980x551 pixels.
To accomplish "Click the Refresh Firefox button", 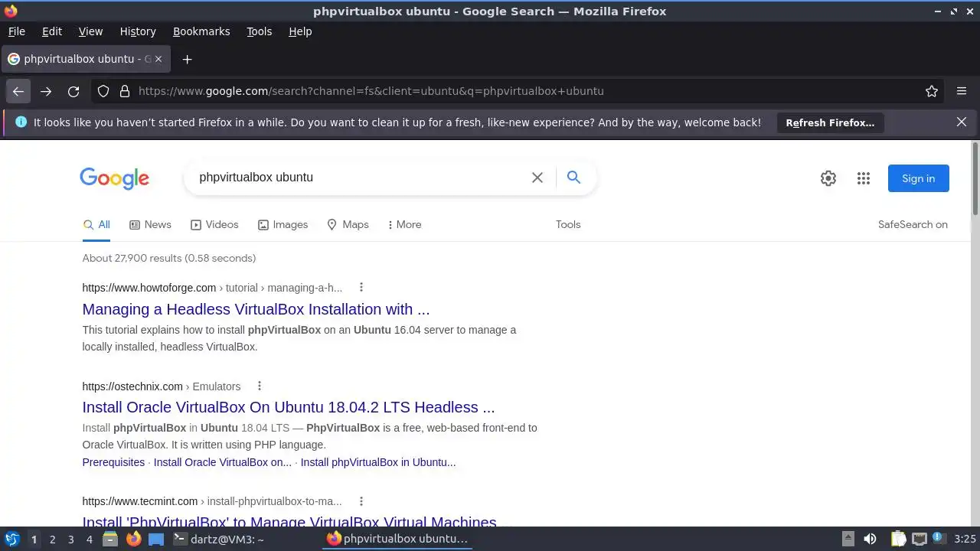I will click(x=830, y=122).
